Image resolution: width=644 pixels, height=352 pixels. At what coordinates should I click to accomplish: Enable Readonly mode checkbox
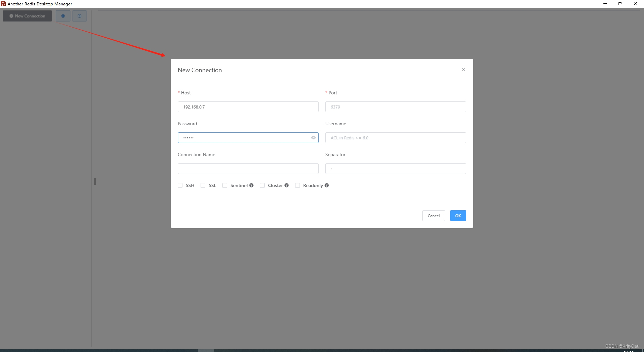pyautogui.click(x=298, y=185)
